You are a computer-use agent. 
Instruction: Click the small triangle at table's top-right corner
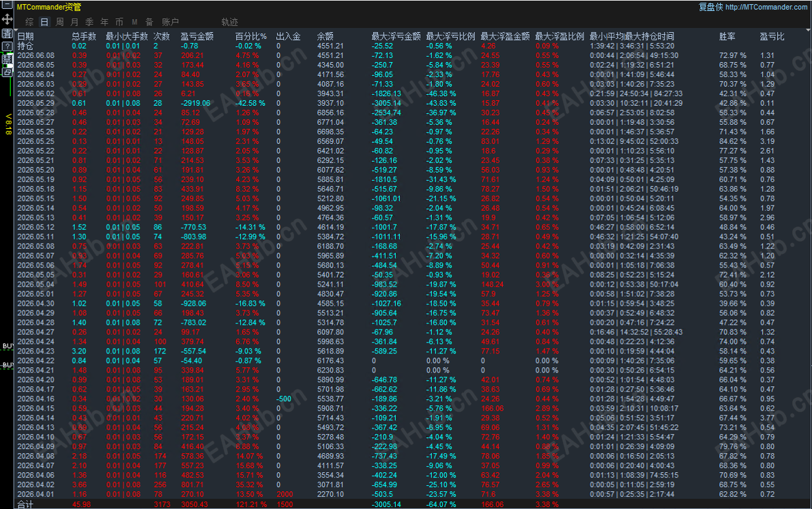tap(809, 29)
